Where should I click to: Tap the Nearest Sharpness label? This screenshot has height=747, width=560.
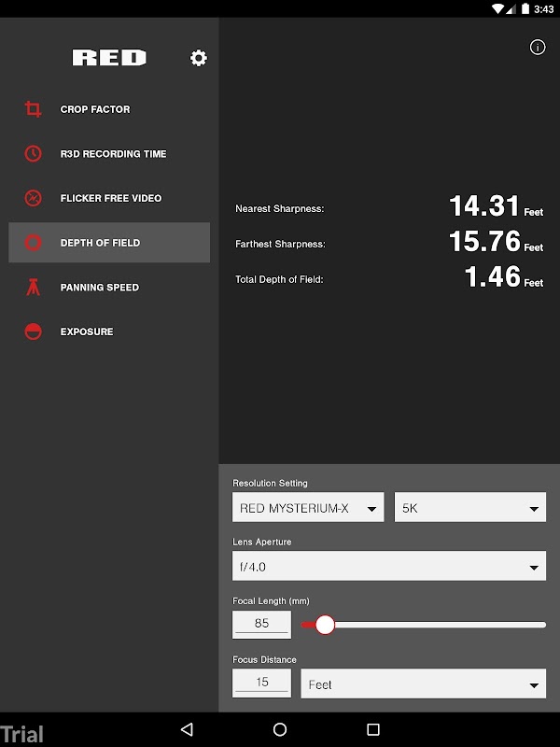(279, 208)
